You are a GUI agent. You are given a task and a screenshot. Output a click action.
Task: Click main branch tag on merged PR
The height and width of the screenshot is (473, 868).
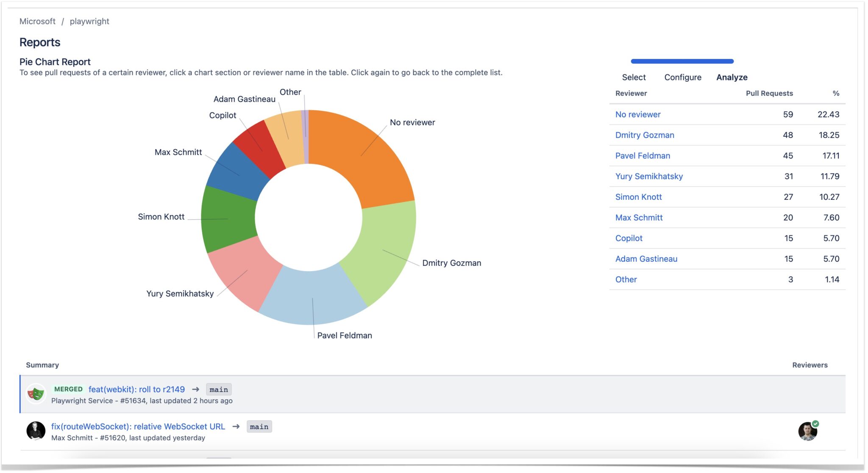click(218, 390)
